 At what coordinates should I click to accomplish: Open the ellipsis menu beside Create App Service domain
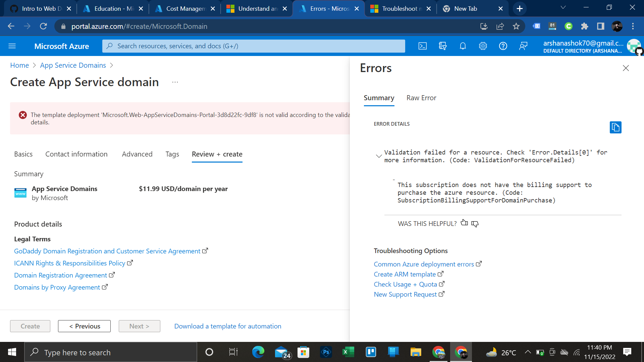pos(175,82)
